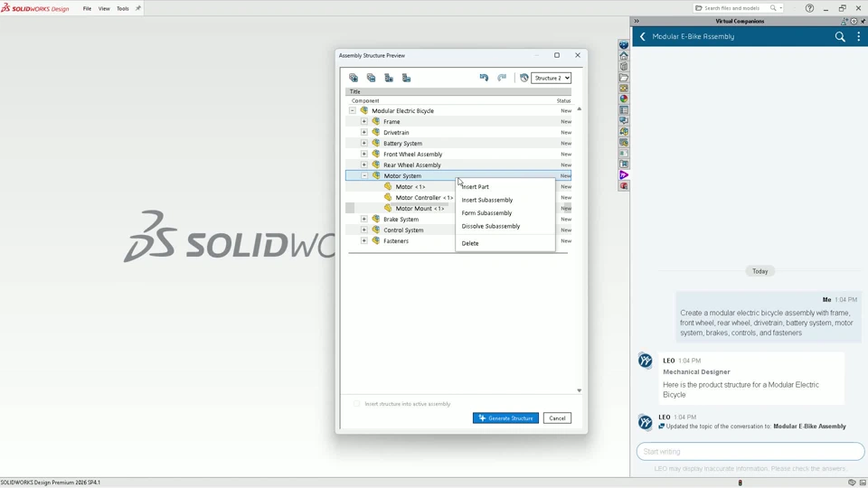Click the add companion icon in Virtual Companions header
868x488 pixels.
pyautogui.click(x=844, y=21)
